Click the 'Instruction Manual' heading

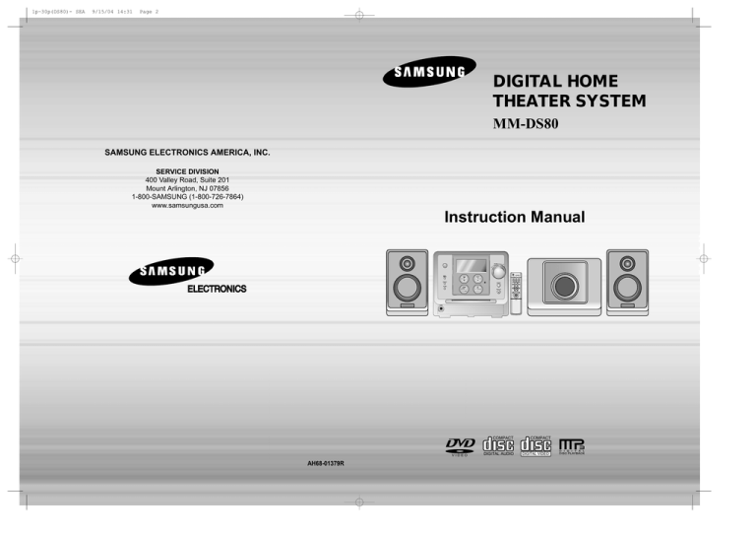pyautogui.click(x=515, y=217)
